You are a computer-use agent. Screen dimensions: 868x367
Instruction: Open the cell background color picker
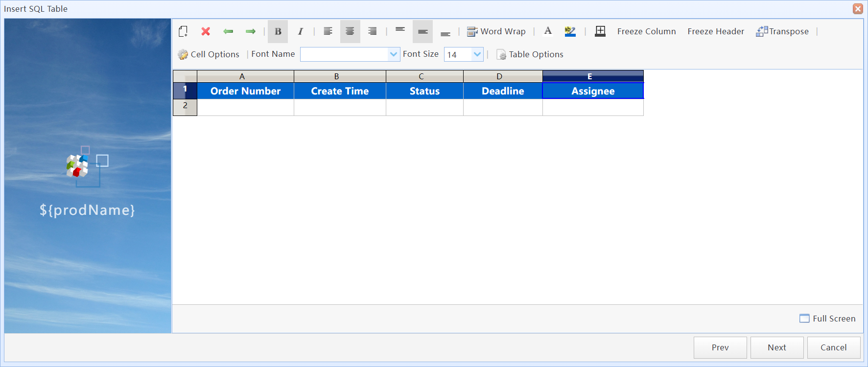tap(570, 31)
